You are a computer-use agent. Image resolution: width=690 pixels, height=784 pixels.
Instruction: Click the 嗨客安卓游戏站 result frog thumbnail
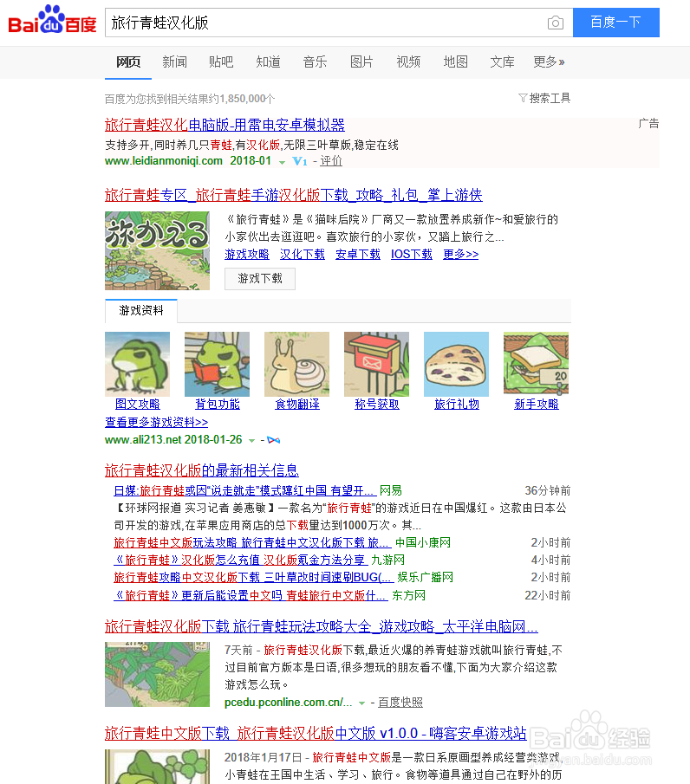tap(157, 767)
